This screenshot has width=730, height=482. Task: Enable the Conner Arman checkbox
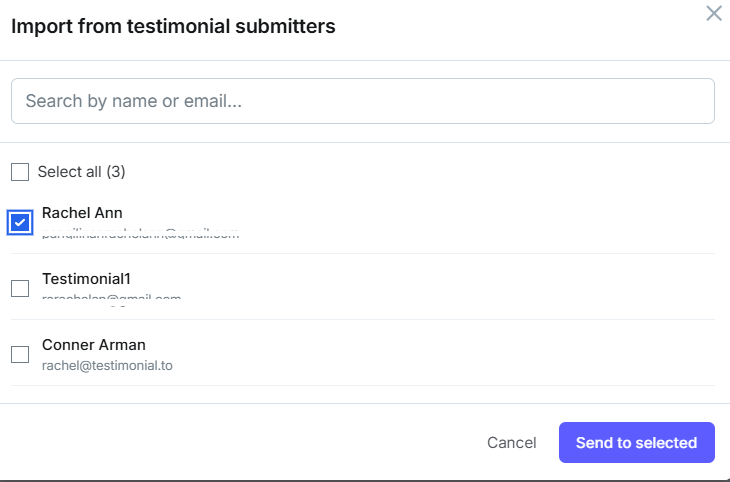(x=20, y=354)
